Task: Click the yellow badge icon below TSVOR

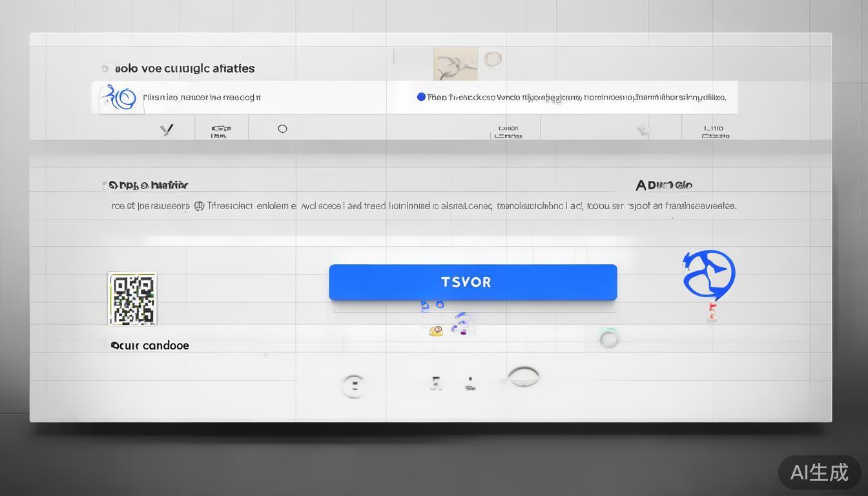Action: 436,331
